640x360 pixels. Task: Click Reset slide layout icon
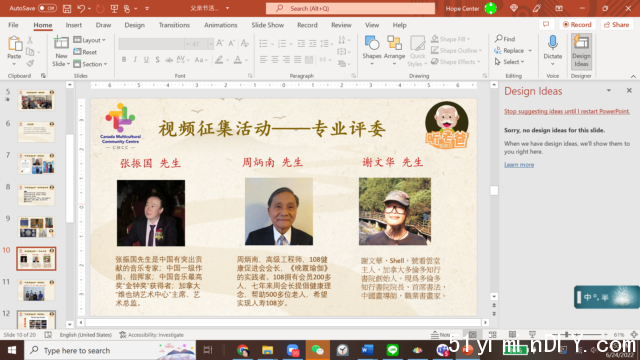tap(77, 52)
